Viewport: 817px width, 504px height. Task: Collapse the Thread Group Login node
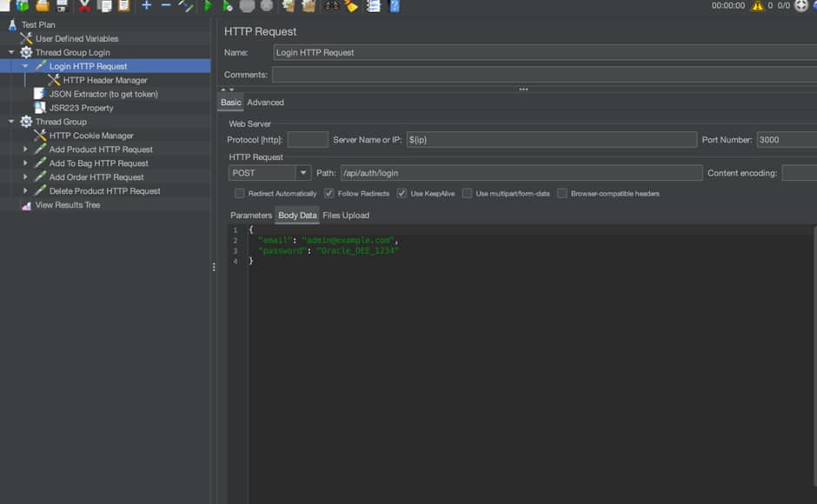click(11, 52)
